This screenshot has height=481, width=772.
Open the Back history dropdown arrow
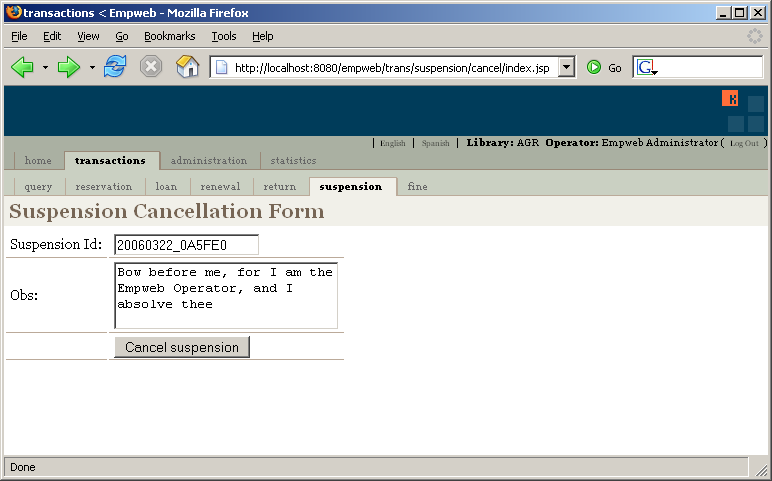tap(45, 67)
